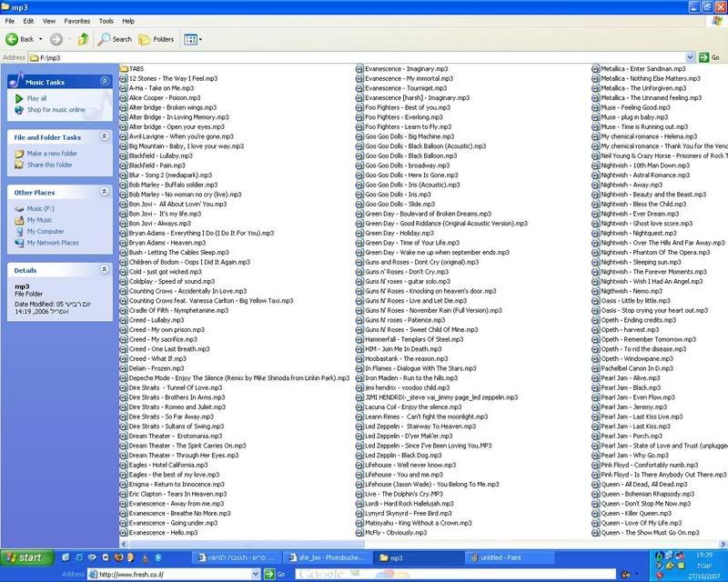Open the Favorites menu
Viewport: 728px width, 582px height.
point(77,21)
